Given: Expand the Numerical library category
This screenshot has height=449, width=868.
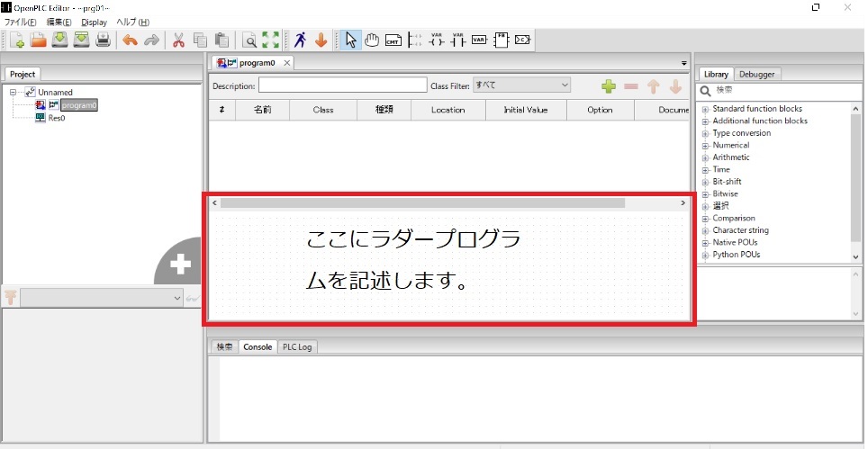Looking at the screenshot, I should pos(705,146).
